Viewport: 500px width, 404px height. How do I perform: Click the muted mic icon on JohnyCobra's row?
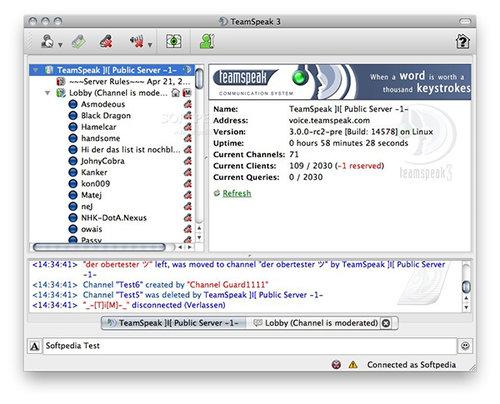pyautogui.click(x=188, y=161)
